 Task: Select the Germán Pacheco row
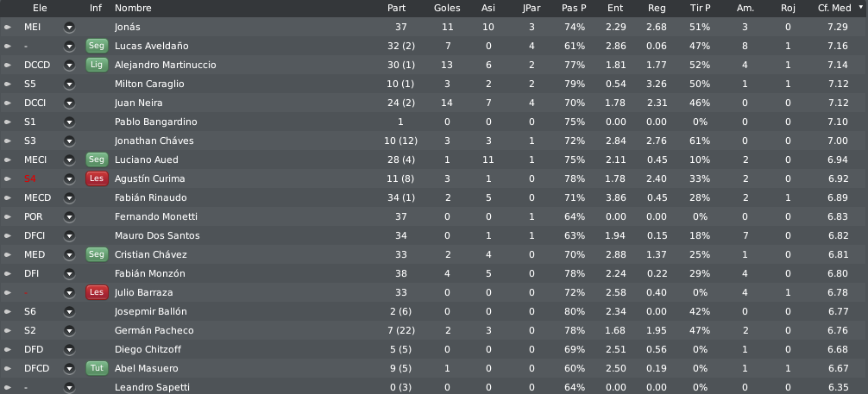[x=434, y=330]
